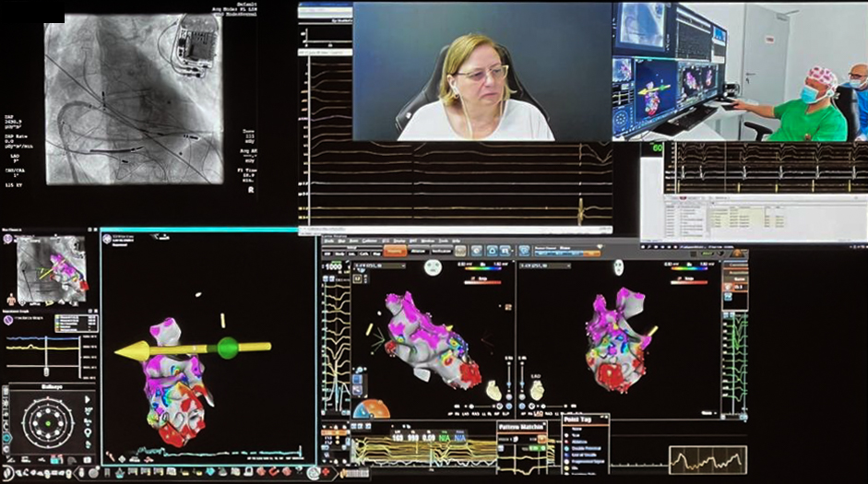Click the tan square icon after Verification
The height and width of the screenshot is (484, 868).
pos(460,251)
